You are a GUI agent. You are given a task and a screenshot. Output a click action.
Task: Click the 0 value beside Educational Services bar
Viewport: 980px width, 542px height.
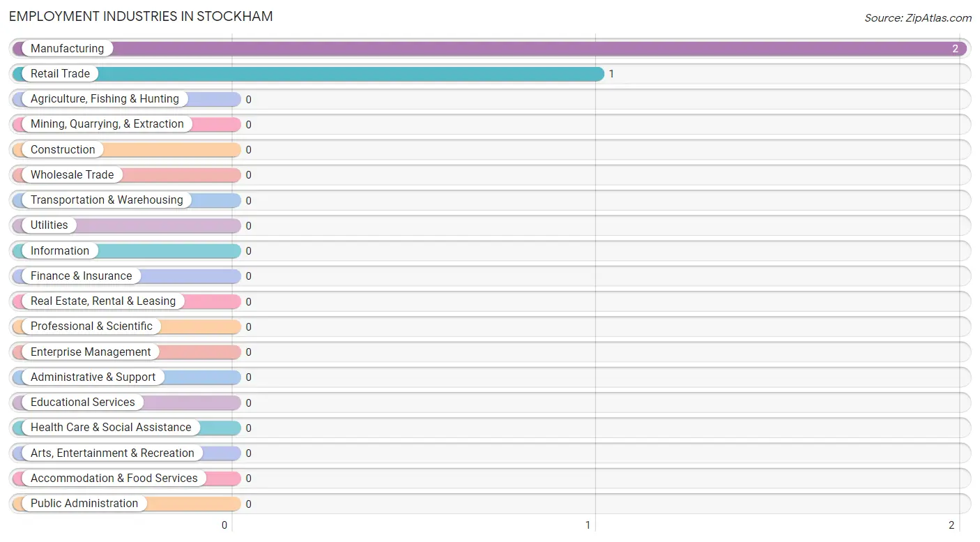tap(248, 403)
